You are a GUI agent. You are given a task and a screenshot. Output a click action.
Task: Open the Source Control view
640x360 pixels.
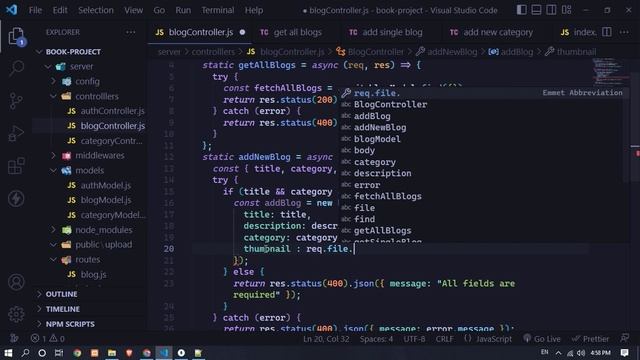click(x=16, y=101)
